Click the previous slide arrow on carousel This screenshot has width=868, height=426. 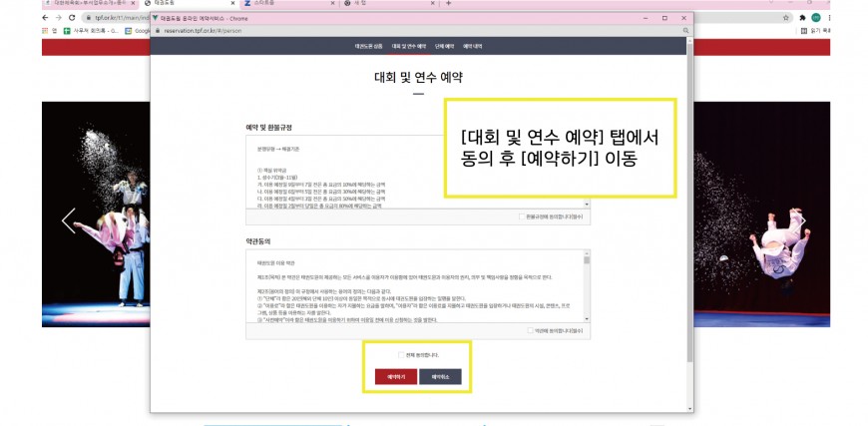[68, 220]
